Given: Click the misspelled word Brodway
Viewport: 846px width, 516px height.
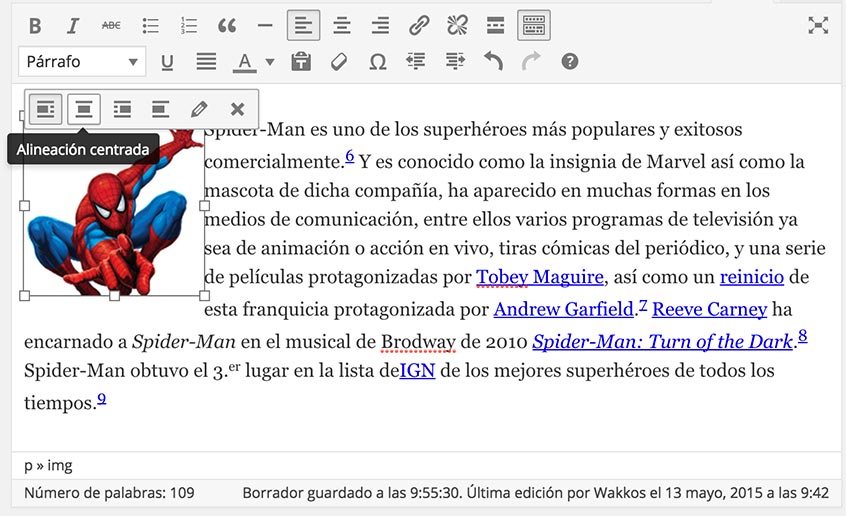Looking at the screenshot, I should 418,342.
